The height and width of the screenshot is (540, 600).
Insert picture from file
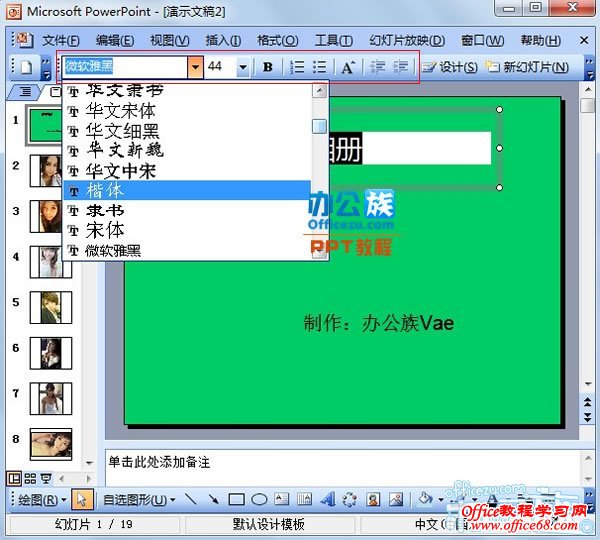point(396,499)
